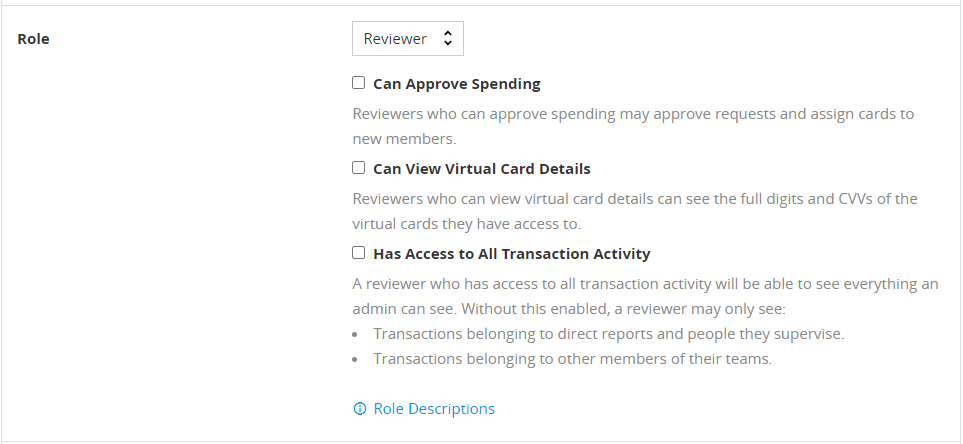Click the bullet dot before "direct reports" item

coord(357,334)
